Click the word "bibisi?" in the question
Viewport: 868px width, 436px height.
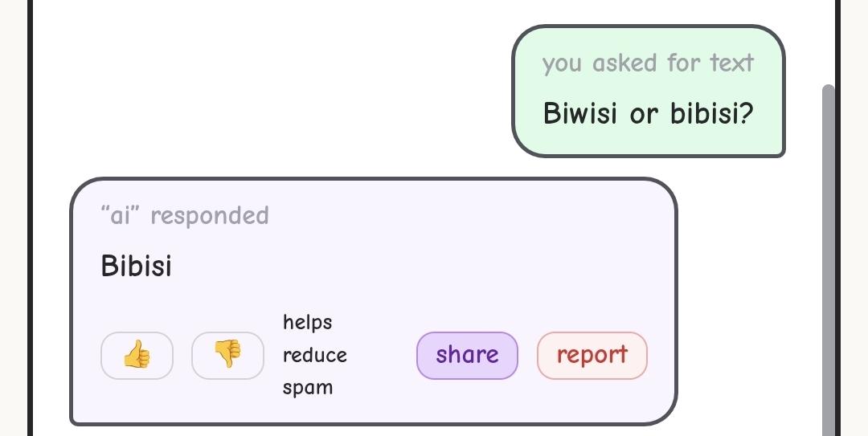point(712,114)
